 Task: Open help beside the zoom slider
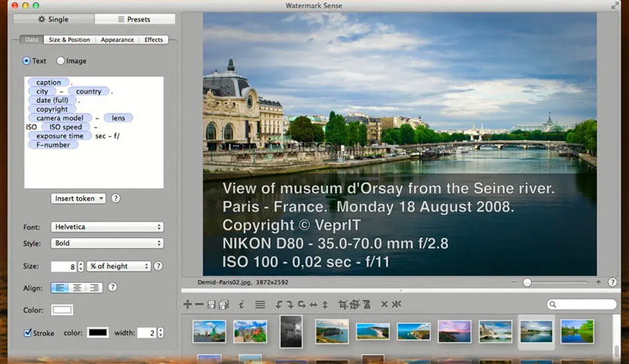612,282
